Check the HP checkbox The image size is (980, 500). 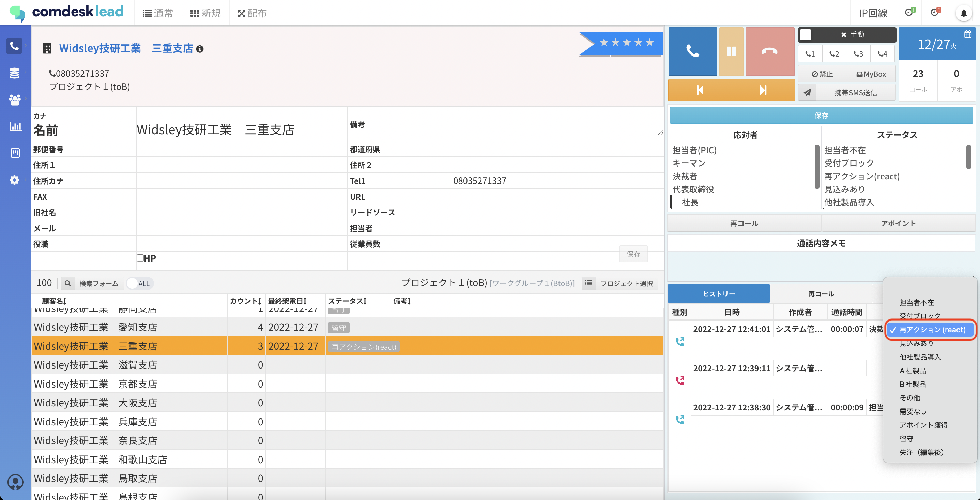(140, 258)
